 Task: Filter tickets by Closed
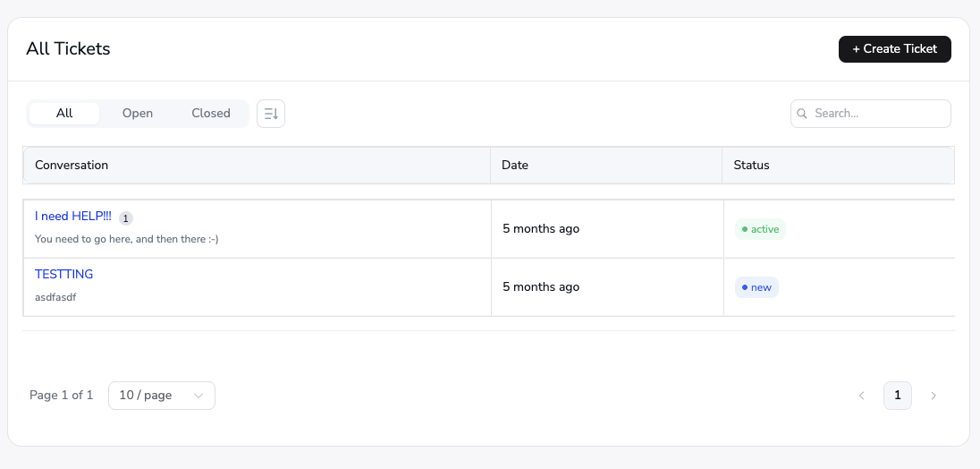211,114
